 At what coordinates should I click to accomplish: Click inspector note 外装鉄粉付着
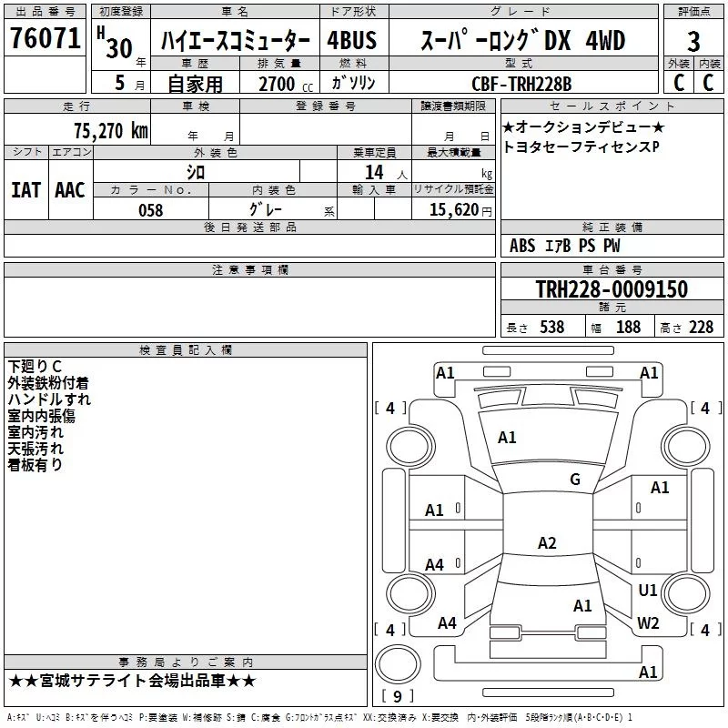coord(48,383)
